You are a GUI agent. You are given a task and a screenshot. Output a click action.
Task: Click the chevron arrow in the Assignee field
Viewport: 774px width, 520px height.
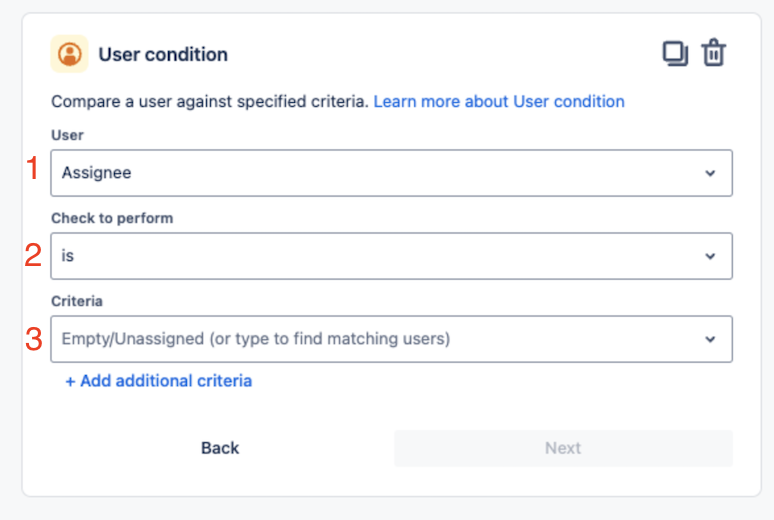pyautogui.click(x=710, y=173)
